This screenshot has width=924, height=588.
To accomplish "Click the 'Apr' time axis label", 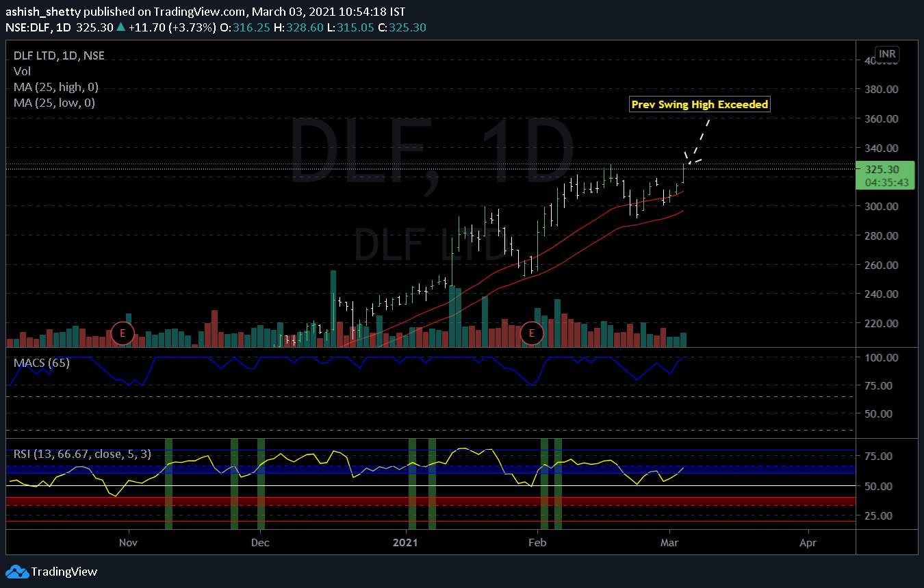I will (808, 543).
